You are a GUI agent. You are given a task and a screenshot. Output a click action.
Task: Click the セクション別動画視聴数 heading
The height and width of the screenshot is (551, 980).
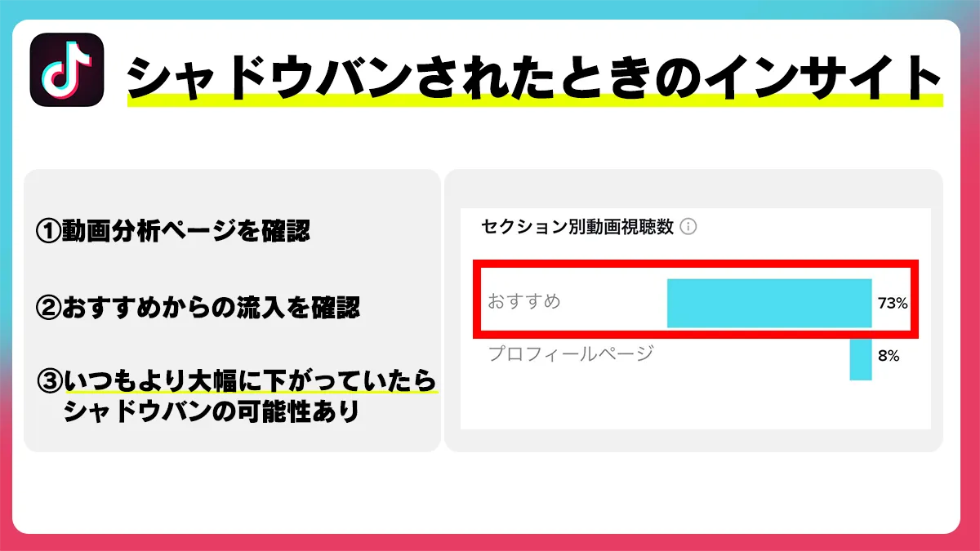tap(577, 227)
